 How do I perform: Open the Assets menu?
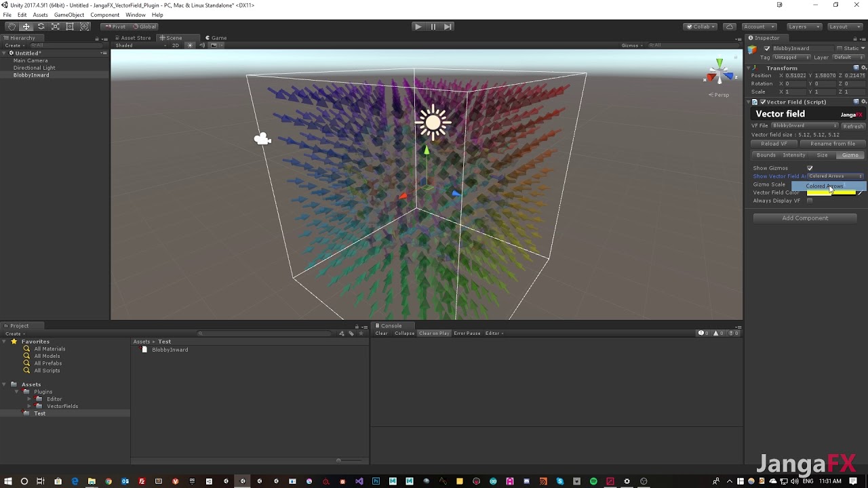coord(40,15)
